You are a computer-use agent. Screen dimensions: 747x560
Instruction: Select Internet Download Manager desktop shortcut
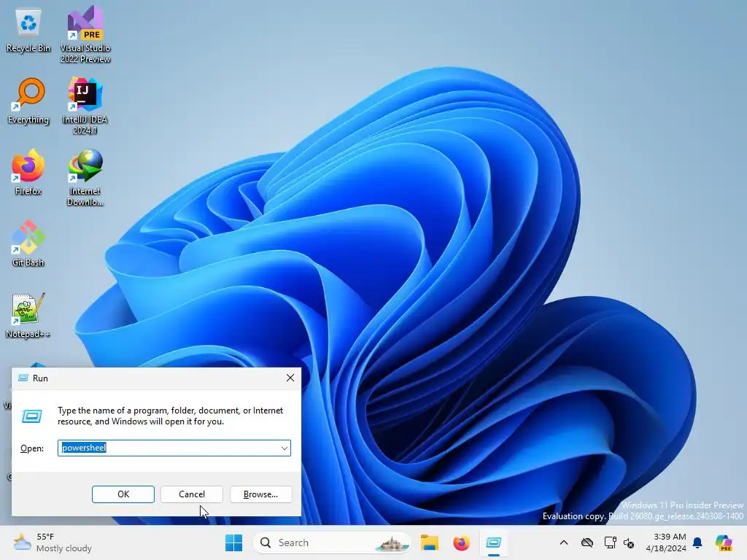[85, 177]
